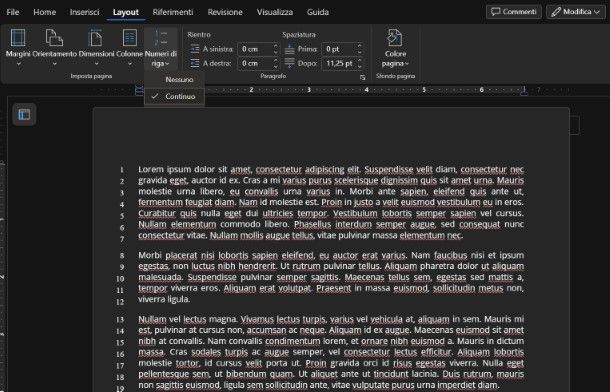Viewport: 610px width, 392px height.
Task: Increase Prima spacing with up arrow
Action: click(360, 46)
